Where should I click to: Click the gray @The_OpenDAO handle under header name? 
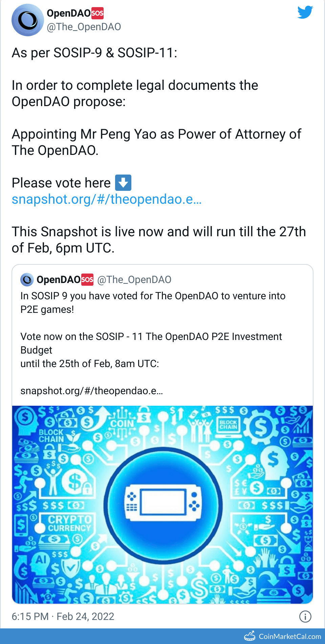(84, 27)
